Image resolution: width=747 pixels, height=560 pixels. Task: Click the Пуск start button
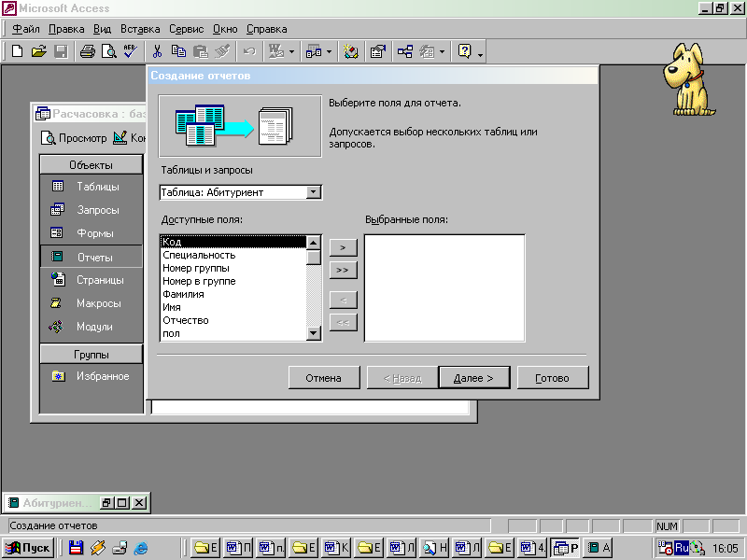(28, 548)
